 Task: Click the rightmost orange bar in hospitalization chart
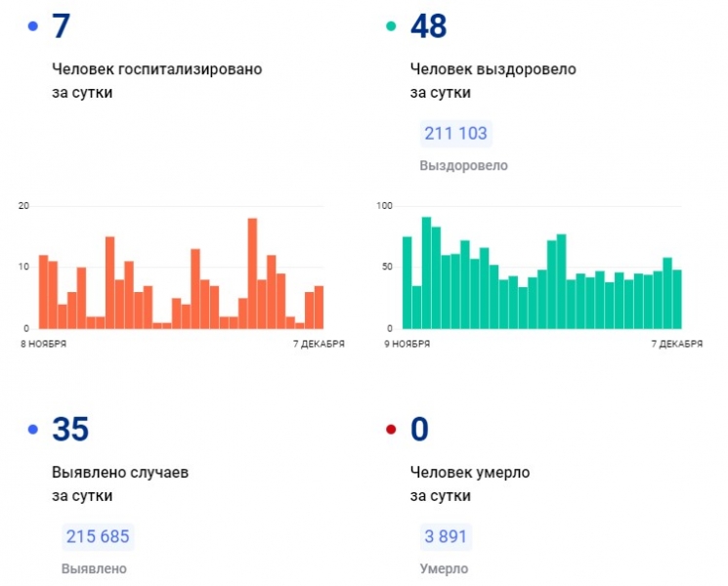(x=319, y=307)
